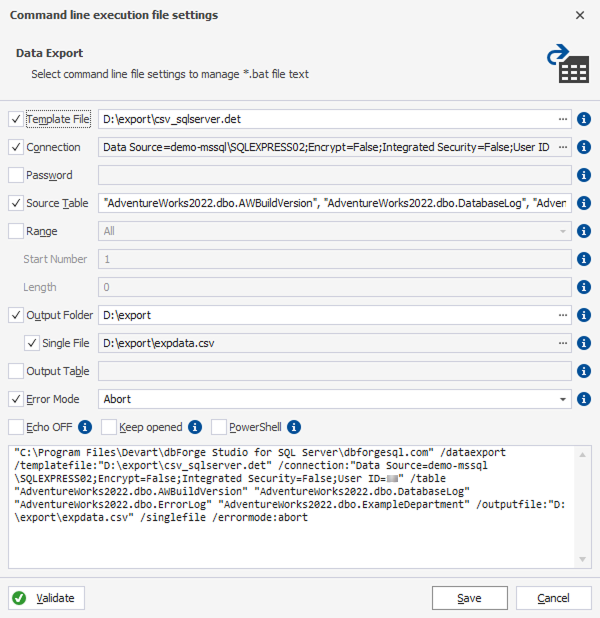Click the PowerShell info icon
The image size is (600, 618).
[x=294, y=427]
